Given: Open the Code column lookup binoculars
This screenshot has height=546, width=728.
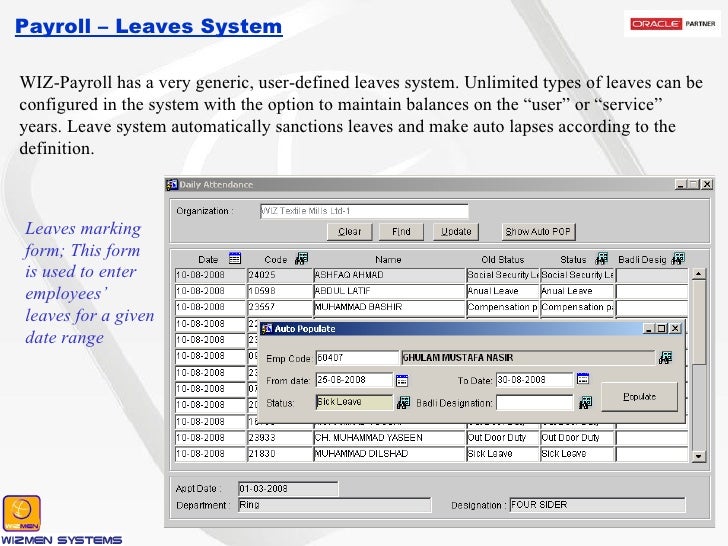Looking at the screenshot, I should [302, 258].
